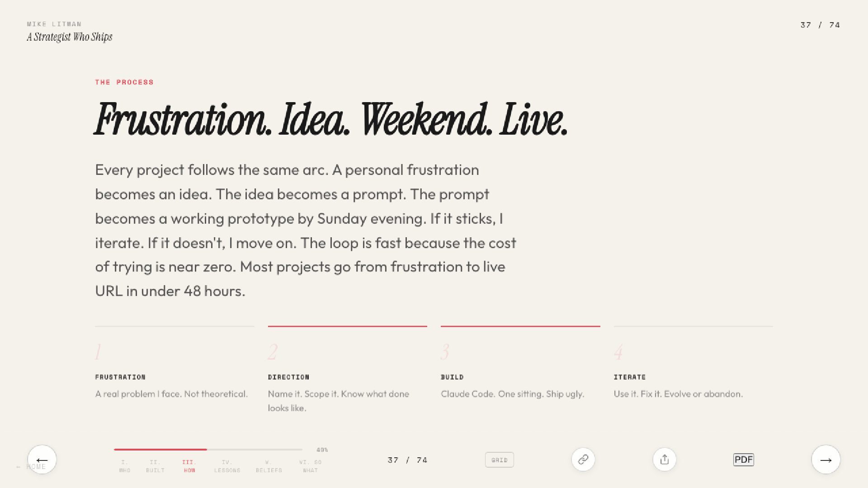Viewport: 868px width, 488px height.
Task: Copy slide link with the chain icon
Action: [x=583, y=460]
